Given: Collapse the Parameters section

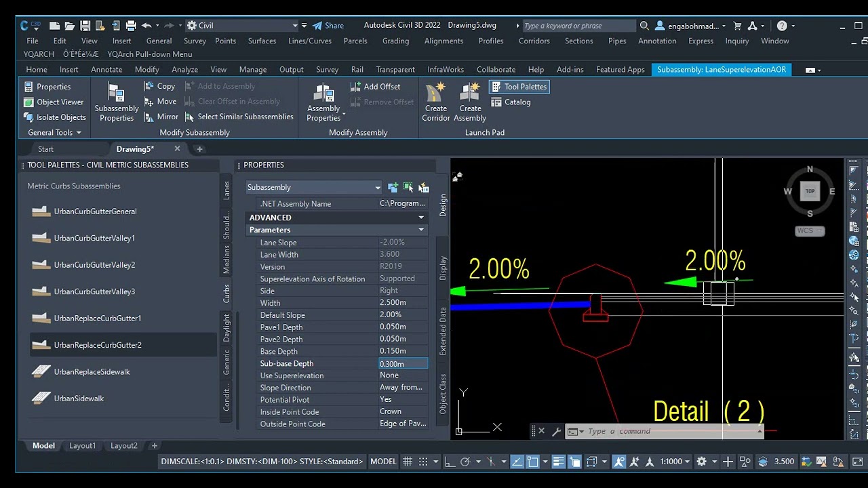Looking at the screenshot, I should 421,230.
